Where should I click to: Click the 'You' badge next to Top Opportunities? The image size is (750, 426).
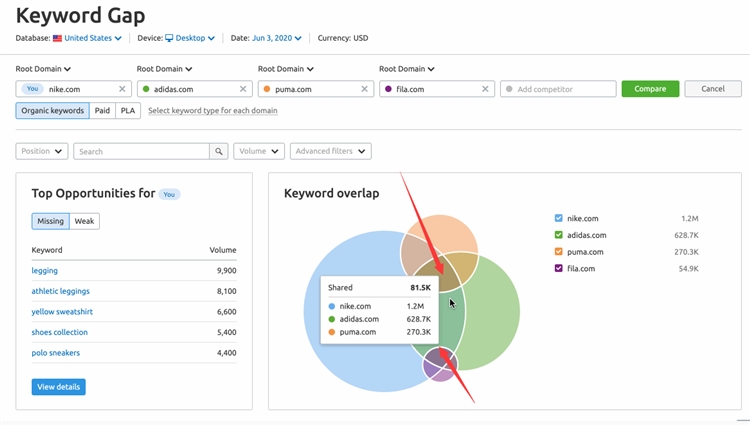click(x=169, y=195)
